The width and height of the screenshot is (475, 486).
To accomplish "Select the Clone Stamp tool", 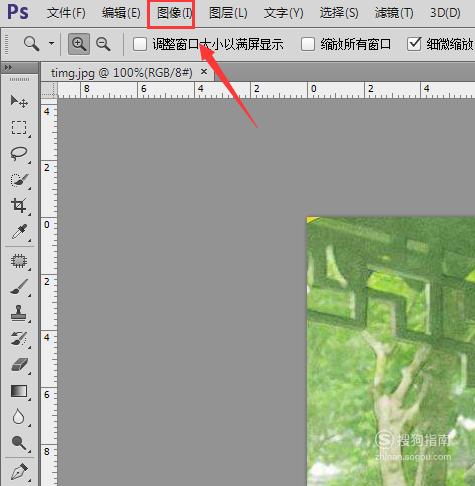I will pos(19,313).
